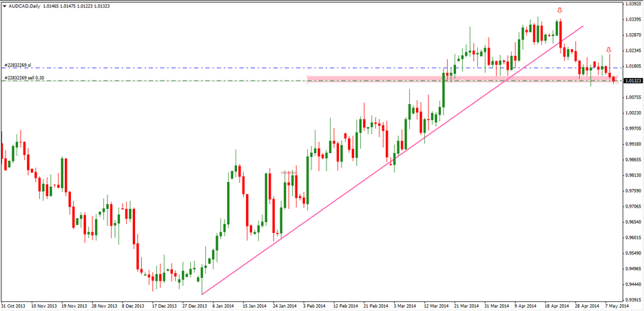Click the 1.03920 price scale label
Image resolution: width=644 pixels, height=311 pixels.
(x=633, y=3)
